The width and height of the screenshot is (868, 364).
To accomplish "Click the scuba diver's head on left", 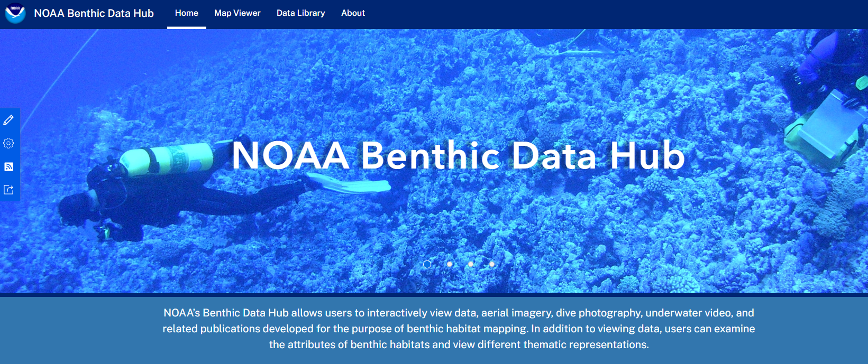I will [74, 209].
